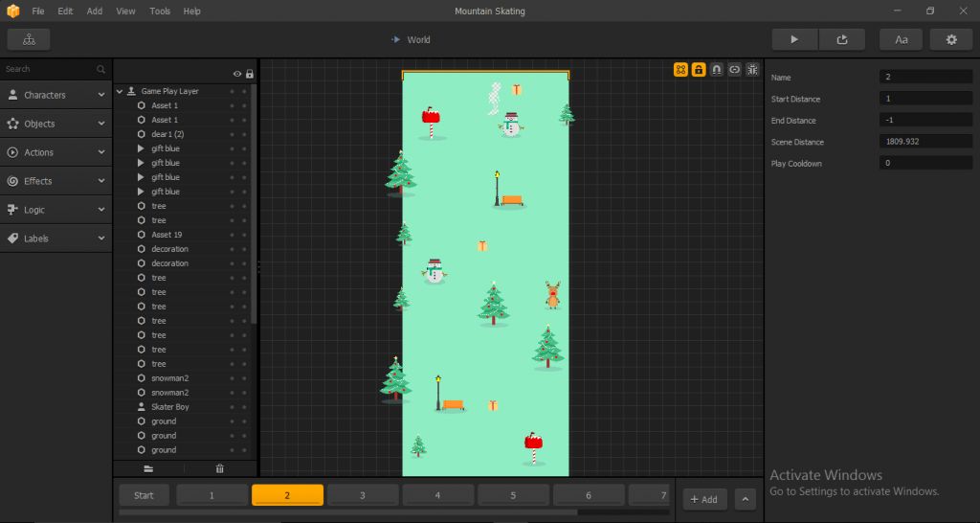Switch to scene tab 4
Screen dimensions: 980x523
(x=437, y=495)
